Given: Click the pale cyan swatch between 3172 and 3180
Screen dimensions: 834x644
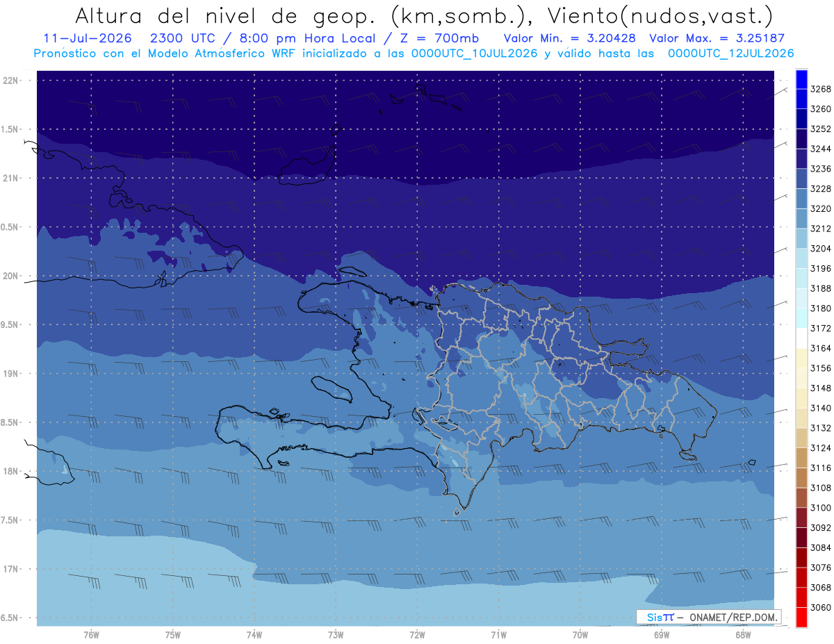Looking at the screenshot, I should point(801,318).
